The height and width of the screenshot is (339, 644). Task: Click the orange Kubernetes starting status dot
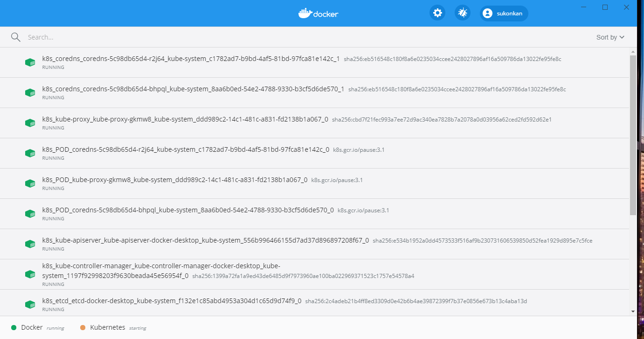tap(83, 327)
